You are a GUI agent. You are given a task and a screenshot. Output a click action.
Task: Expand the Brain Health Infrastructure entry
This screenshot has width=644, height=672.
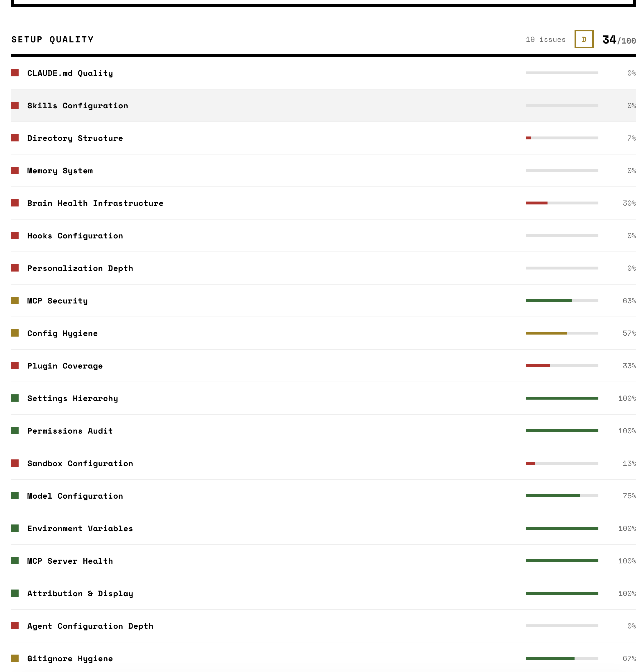(x=95, y=203)
